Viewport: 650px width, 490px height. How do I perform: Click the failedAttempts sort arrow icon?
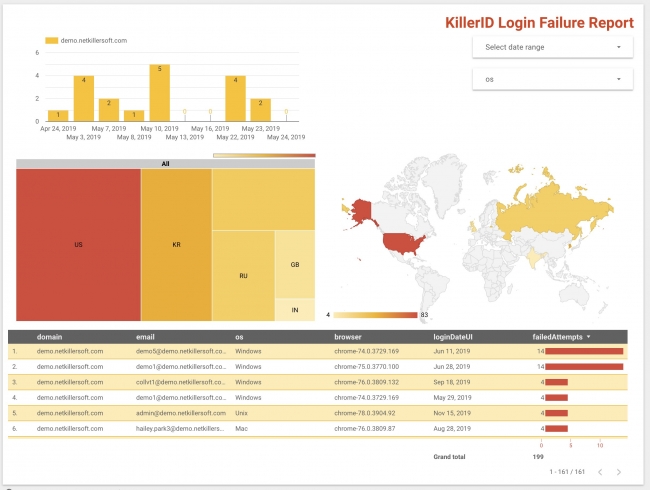coord(589,337)
